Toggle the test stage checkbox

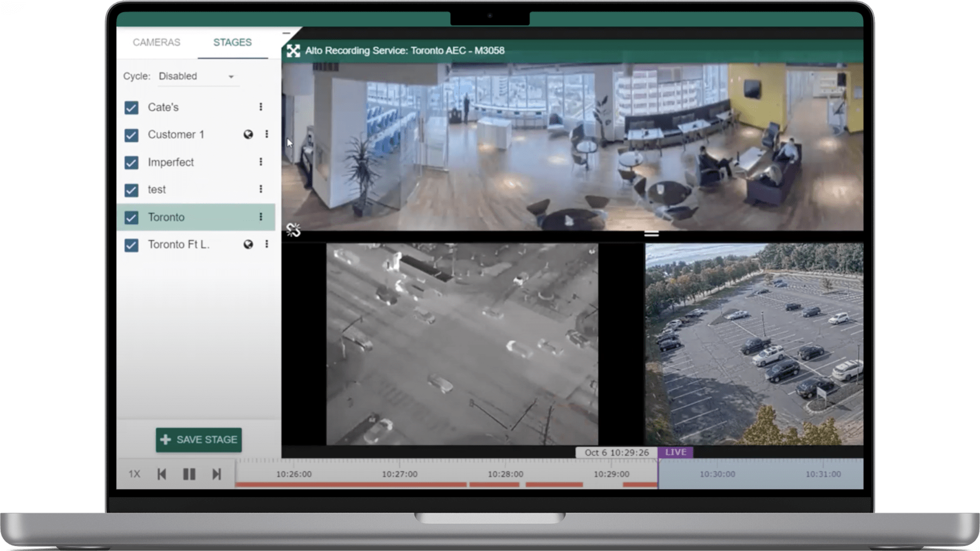131,190
